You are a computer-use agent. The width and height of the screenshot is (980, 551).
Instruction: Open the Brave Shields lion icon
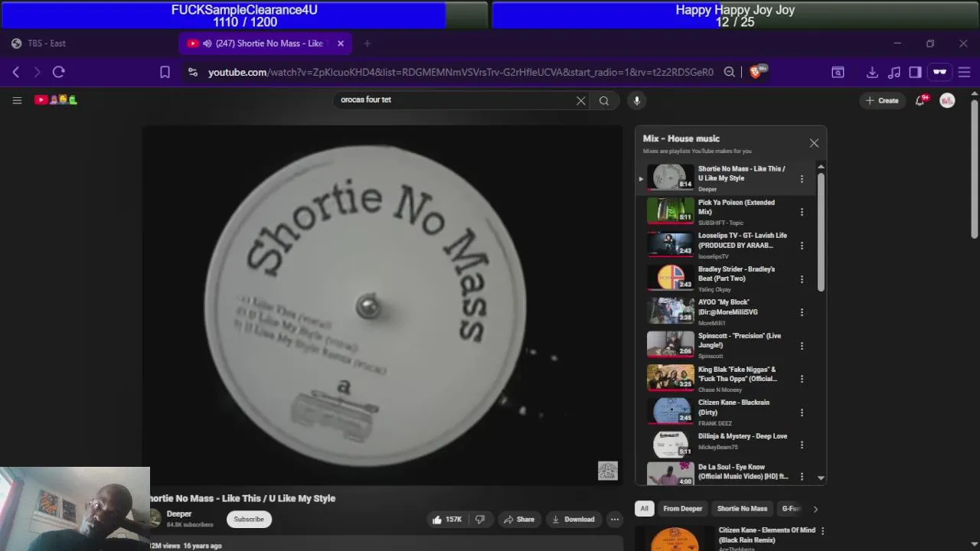point(756,72)
